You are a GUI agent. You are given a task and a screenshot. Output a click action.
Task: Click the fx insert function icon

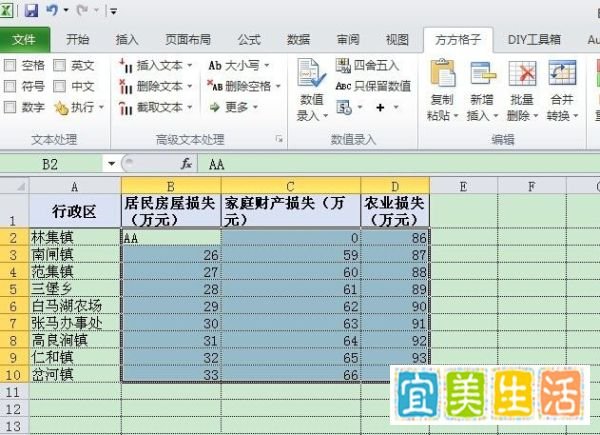tap(186, 164)
